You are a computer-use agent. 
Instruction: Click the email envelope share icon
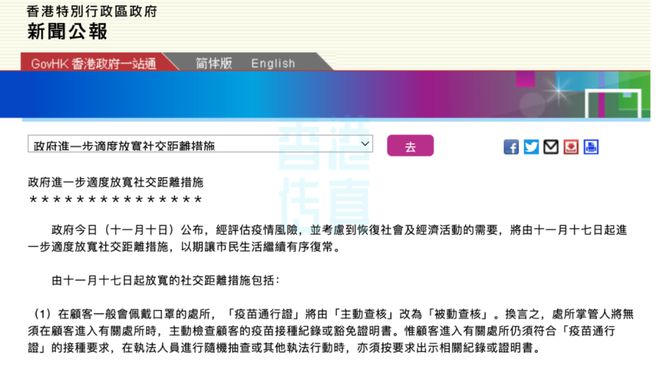click(551, 147)
